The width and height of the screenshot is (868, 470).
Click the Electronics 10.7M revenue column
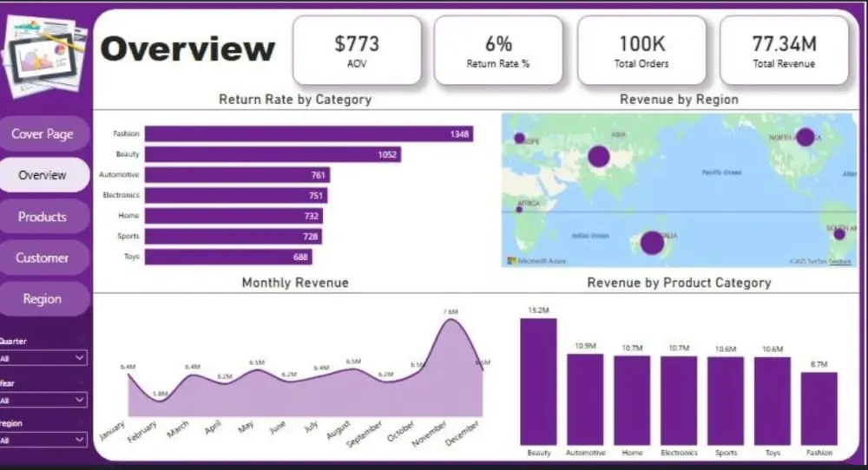tap(679, 401)
